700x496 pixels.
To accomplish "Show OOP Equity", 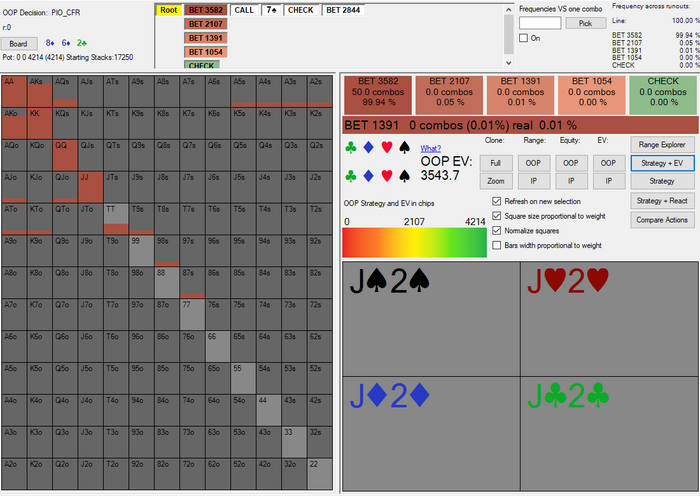I will (571, 163).
